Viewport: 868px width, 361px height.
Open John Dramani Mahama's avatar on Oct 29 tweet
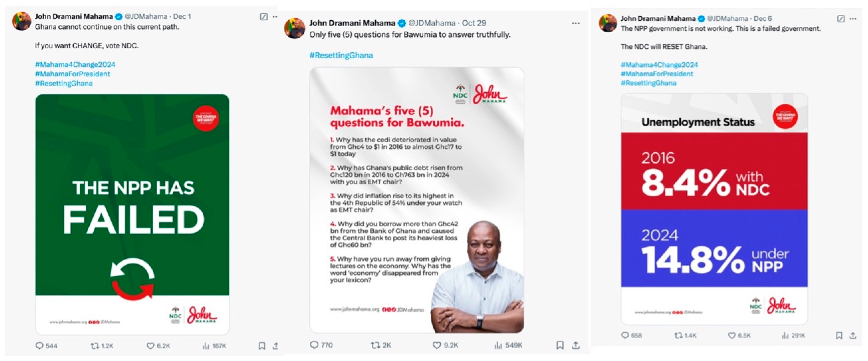click(294, 28)
